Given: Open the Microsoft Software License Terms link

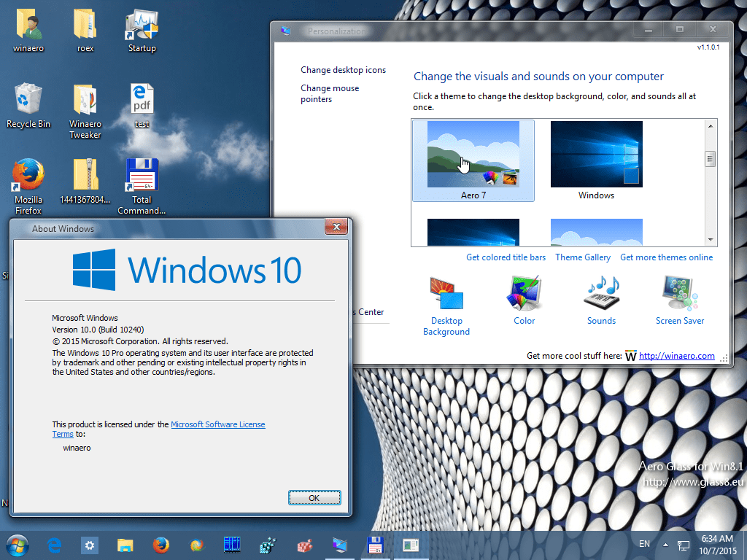Looking at the screenshot, I should (217, 424).
